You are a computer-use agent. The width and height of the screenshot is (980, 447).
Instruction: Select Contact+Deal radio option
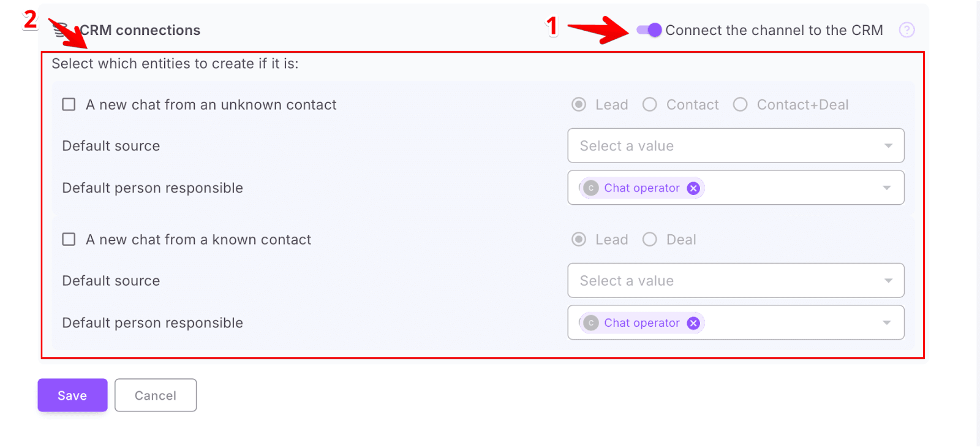741,105
